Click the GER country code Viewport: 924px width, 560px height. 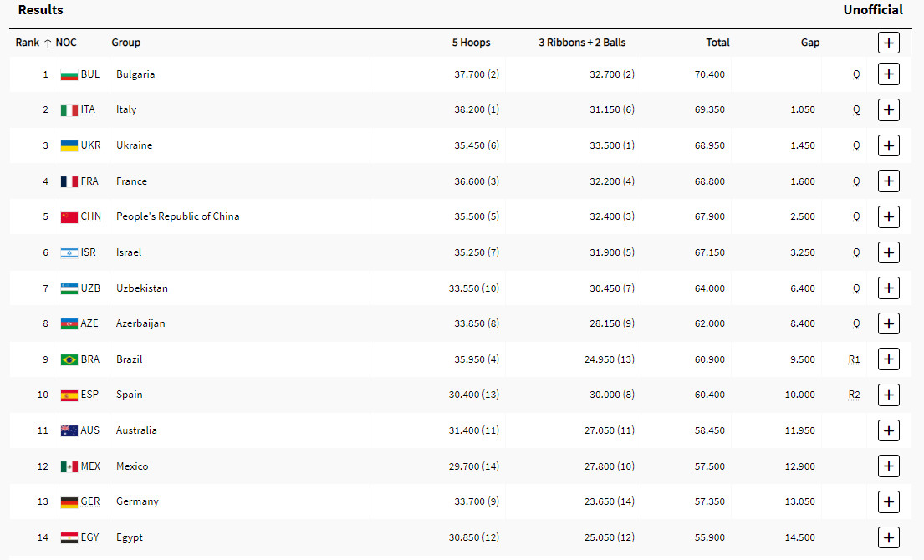tap(90, 501)
